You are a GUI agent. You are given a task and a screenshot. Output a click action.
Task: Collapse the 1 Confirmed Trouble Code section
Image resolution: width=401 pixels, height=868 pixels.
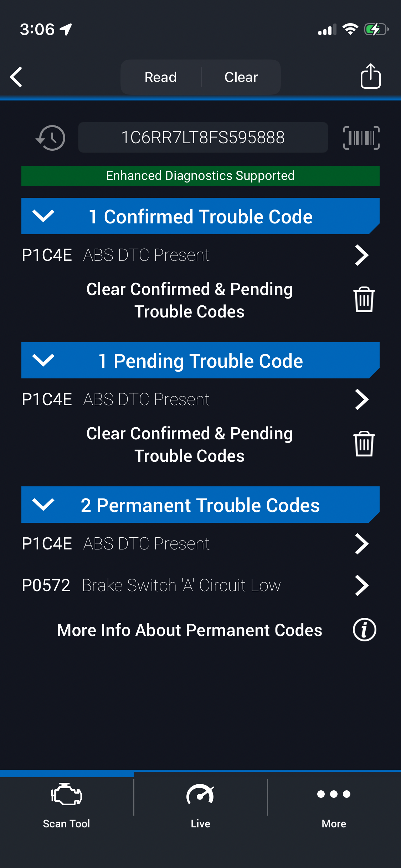(43, 216)
